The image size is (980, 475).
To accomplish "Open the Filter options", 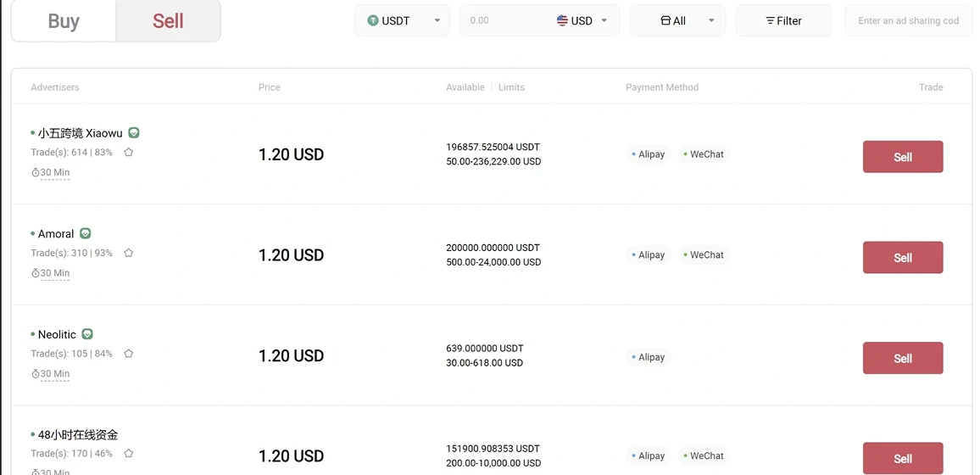I will click(x=784, y=20).
